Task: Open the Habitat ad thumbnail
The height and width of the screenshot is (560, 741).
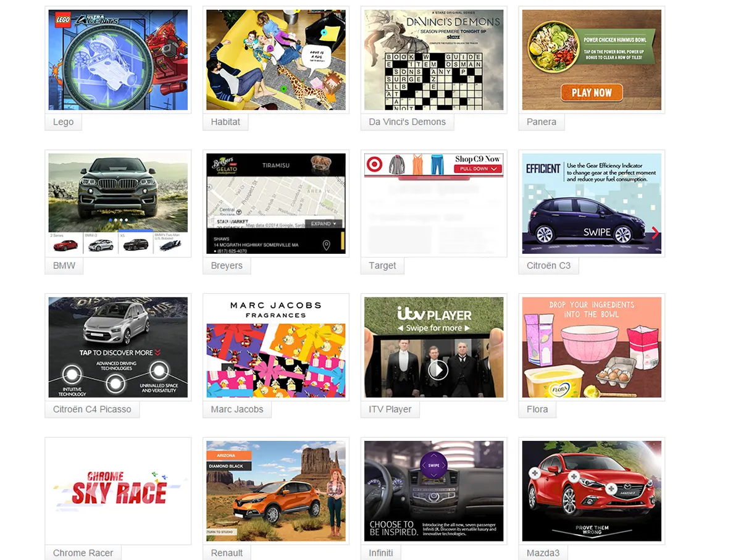Action: pyautogui.click(x=276, y=60)
